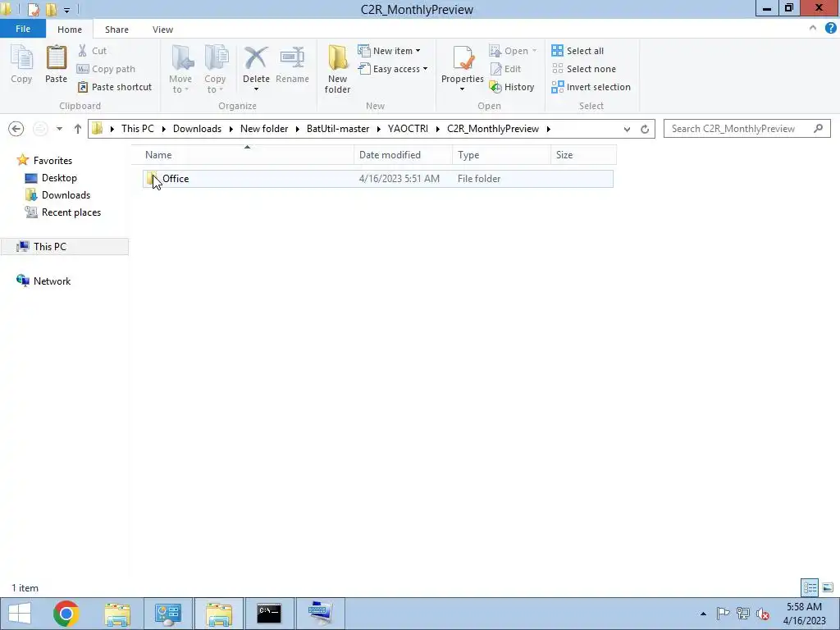The height and width of the screenshot is (630, 840).
Task: Expand the Properties dropdown arrow
Action: (463, 89)
